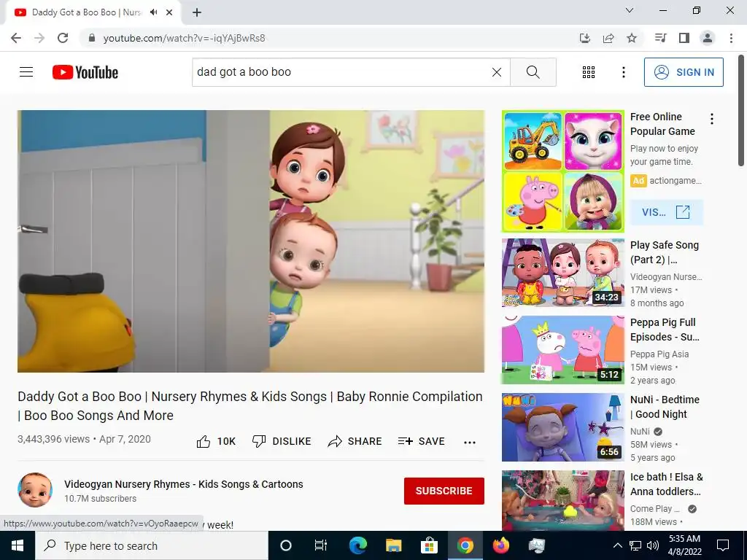Click the ad's VISIT button
747x560 pixels.
point(666,212)
